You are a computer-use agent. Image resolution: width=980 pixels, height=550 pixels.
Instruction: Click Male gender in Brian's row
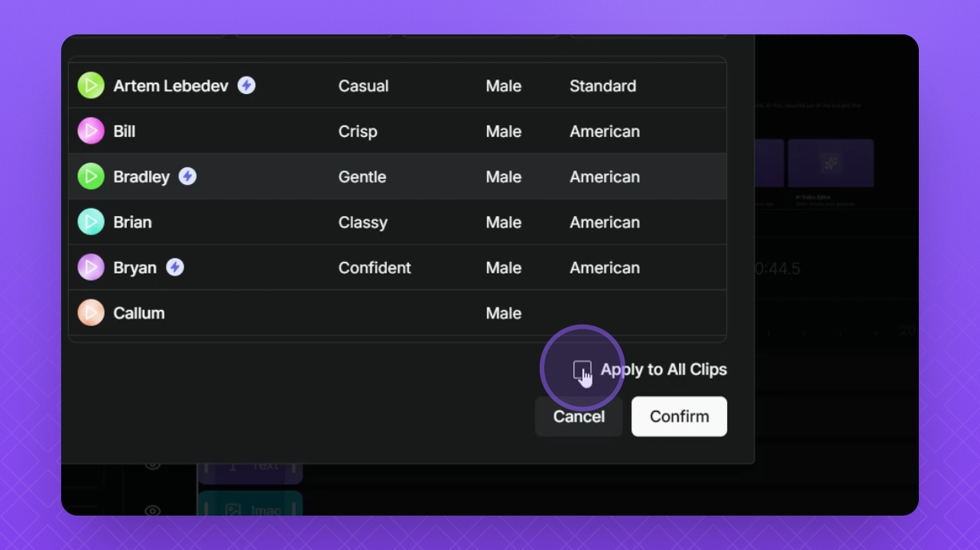coord(504,222)
